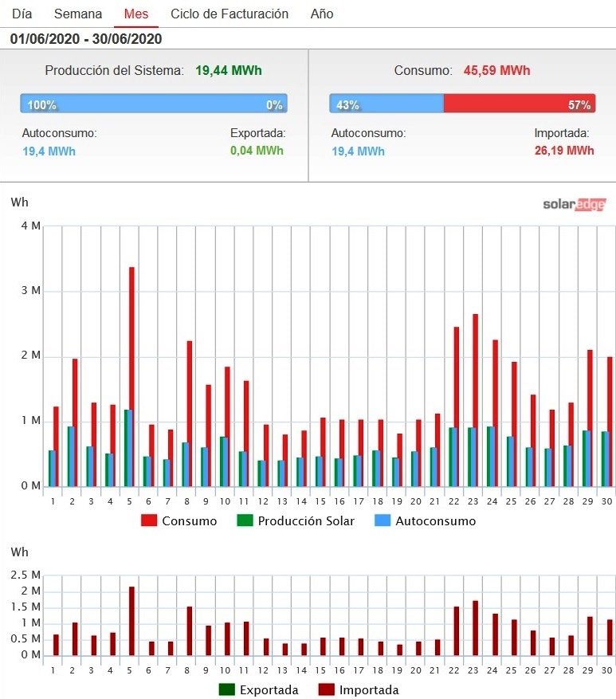
Task: Toggle Consumo series in chart legend
Action: click(x=189, y=521)
